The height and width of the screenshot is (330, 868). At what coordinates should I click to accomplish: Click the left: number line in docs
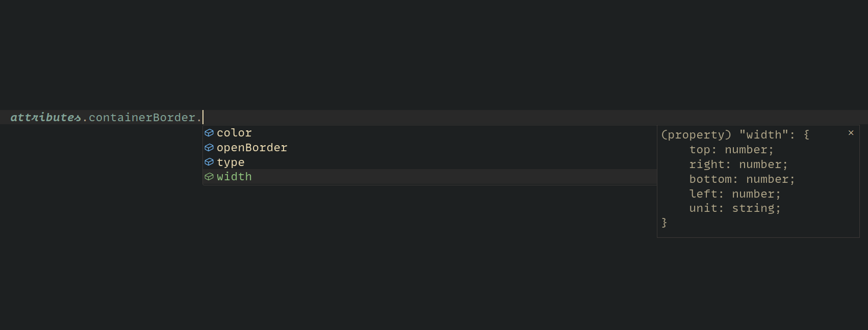pos(734,194)
